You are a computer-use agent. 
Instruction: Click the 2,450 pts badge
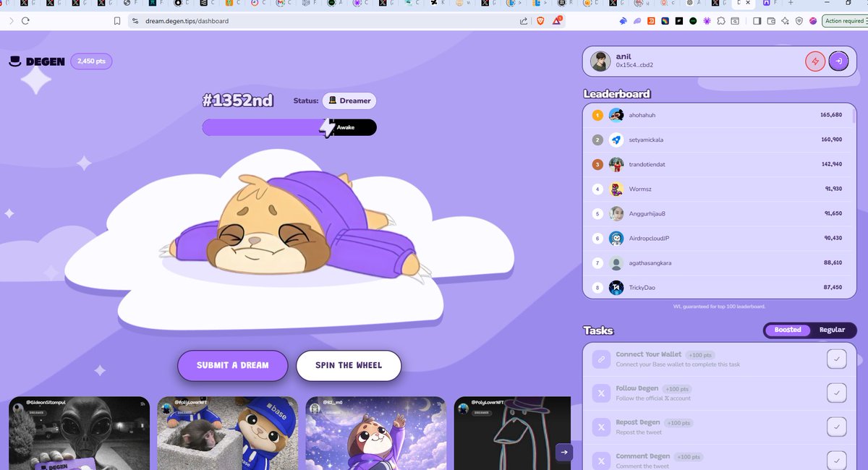[91, 61]
